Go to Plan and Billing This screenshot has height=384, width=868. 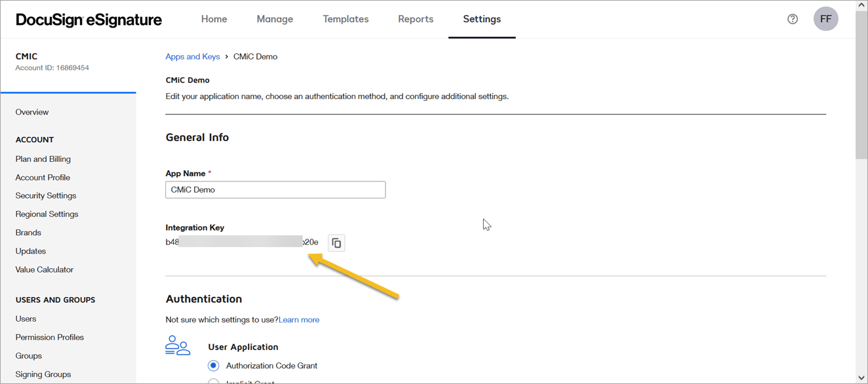point(43,159)
